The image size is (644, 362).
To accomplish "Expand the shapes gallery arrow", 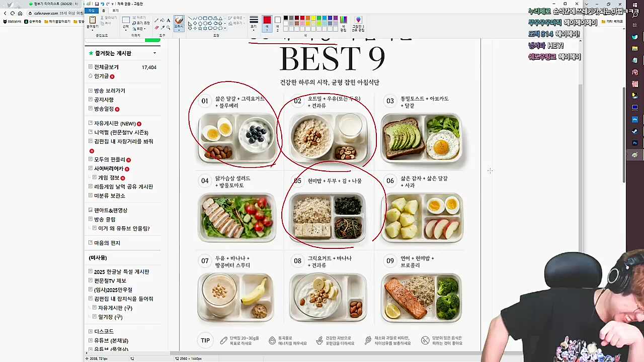I will tap(225, 29).
